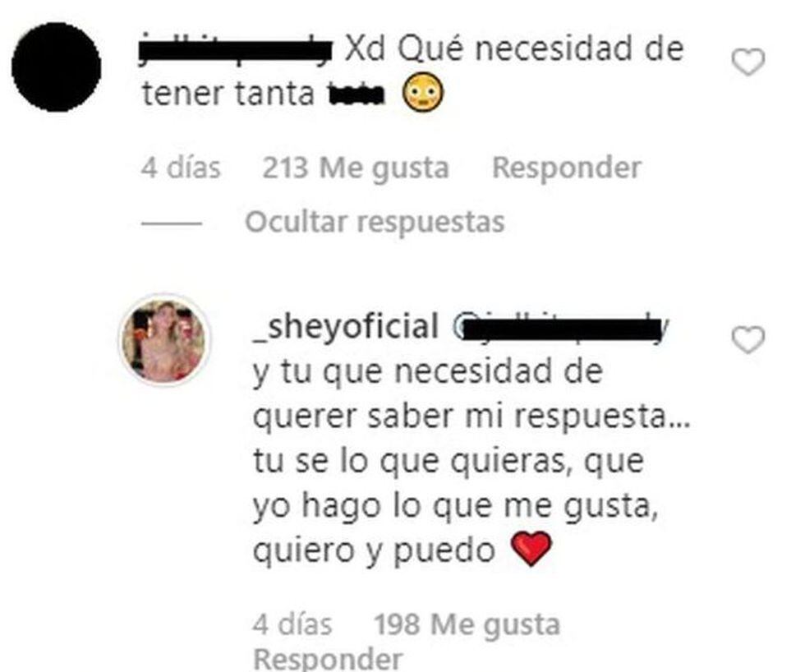Reply to the first comment via Responder
The image size is (805, 672).
(x=566, y=168)
